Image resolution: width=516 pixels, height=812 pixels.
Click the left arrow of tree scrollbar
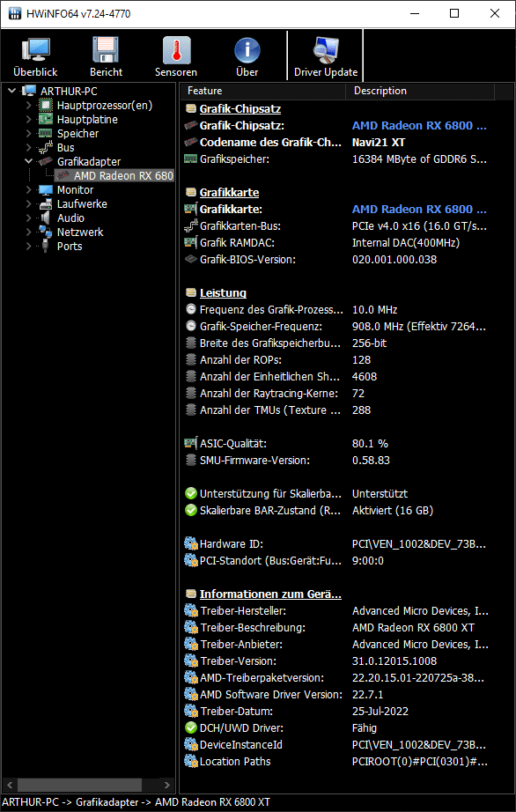[9, 785]
